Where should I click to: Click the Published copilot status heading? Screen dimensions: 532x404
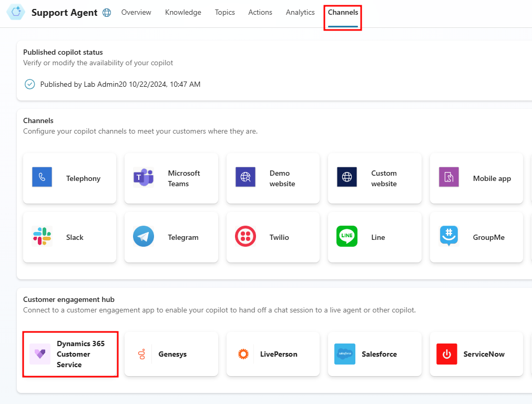click(63, 52)
